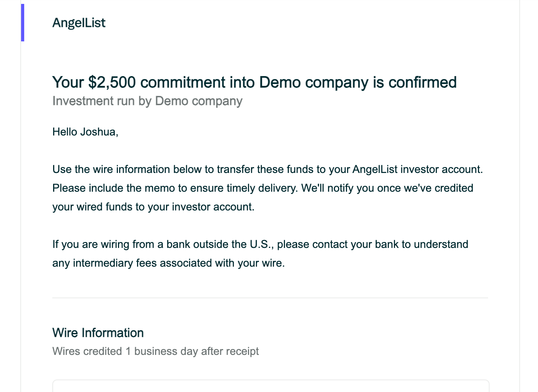Click the "We'll notify you once" sentence
This screenshot has width=538, height=392.
point(387,188)
